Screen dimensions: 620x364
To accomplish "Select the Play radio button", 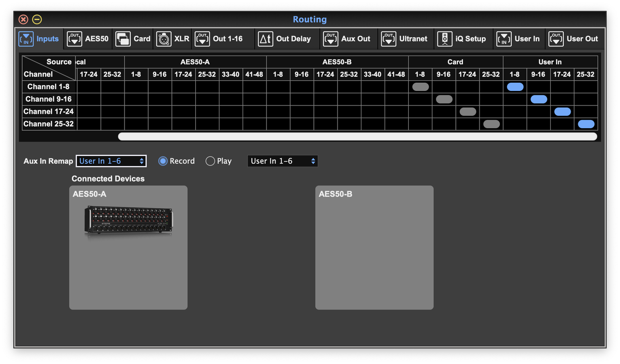I will (x=210, y=161).
